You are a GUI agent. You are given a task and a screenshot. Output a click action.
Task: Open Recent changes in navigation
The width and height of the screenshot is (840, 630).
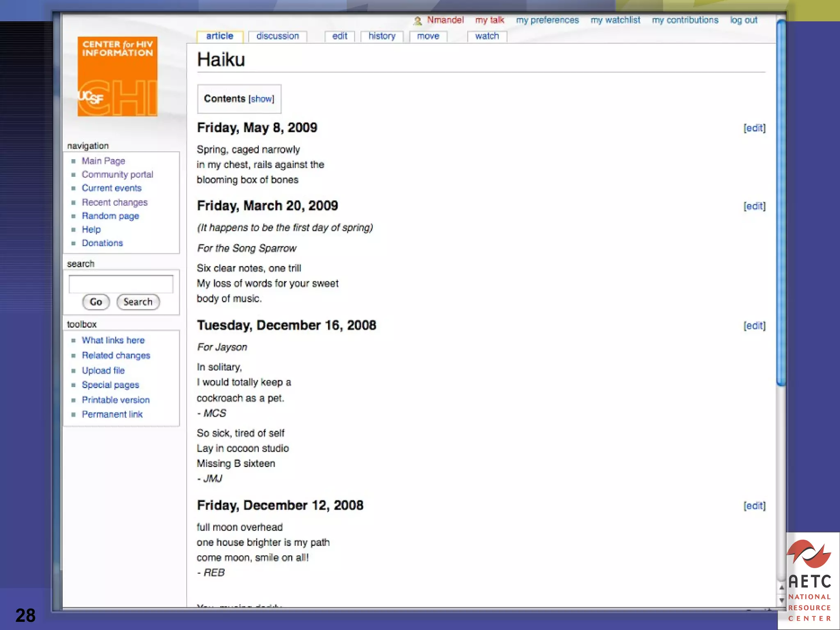coord(114,202)
